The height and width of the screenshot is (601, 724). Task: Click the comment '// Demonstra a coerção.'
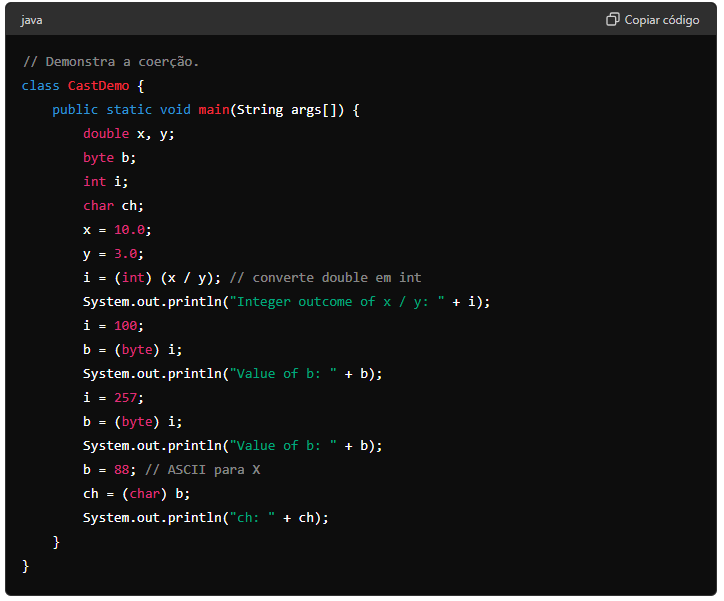point(111,61)
